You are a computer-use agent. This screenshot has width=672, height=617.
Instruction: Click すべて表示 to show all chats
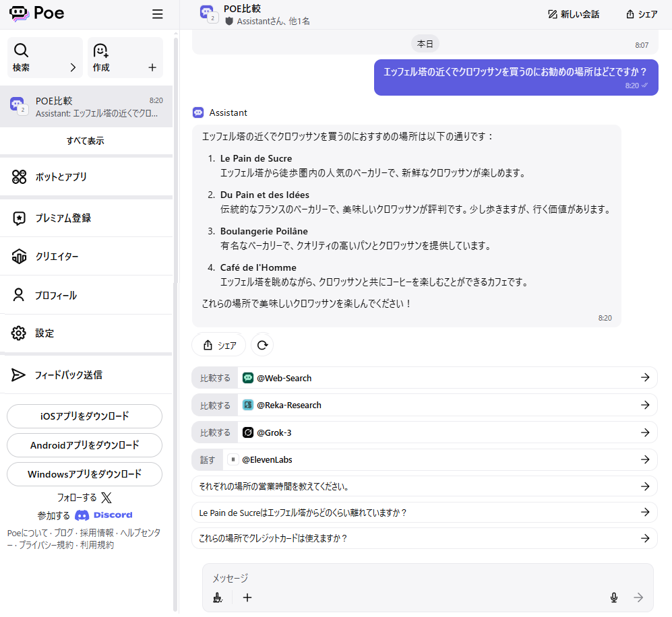(x=86, y=140)
